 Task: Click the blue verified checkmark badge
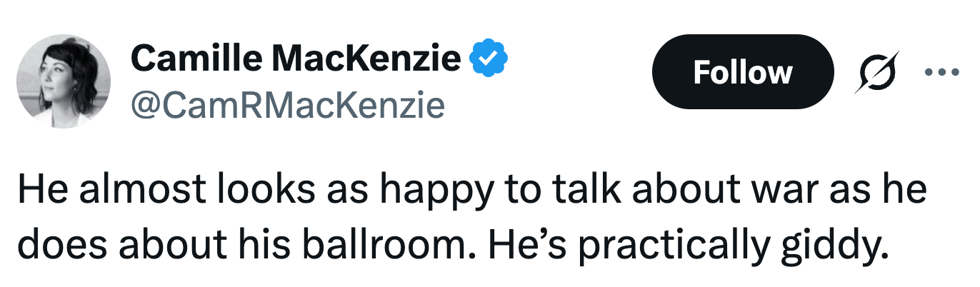[489, 60]
